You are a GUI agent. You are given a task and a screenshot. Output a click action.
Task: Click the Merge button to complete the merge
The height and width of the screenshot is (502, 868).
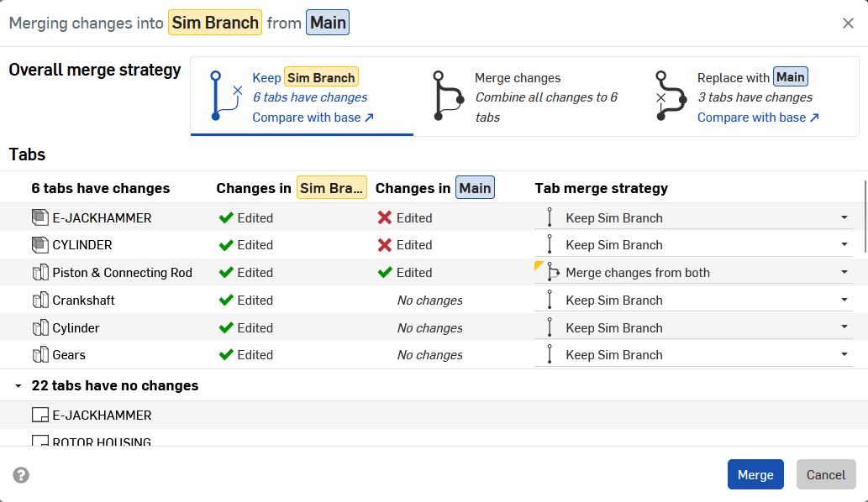coord(755,474)
